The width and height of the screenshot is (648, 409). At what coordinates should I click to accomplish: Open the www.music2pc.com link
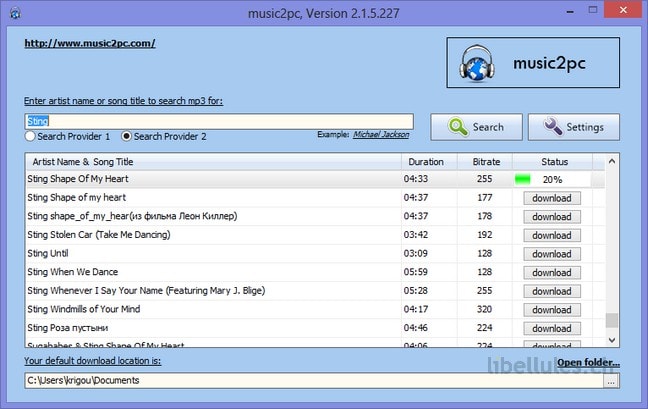pos(90,43)
